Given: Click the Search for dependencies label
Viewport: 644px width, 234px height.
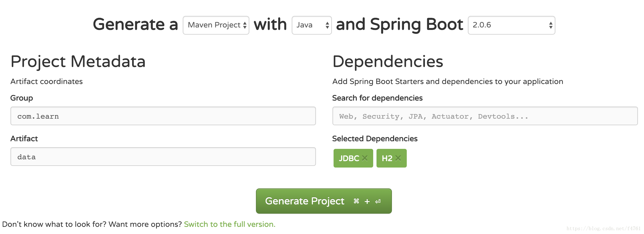Looking at the screenshot, I should point(377,98).
